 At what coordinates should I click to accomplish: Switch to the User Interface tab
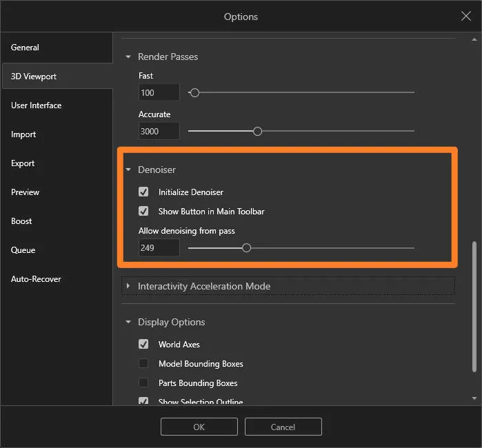pyautogui.click(x=37, y=105)
